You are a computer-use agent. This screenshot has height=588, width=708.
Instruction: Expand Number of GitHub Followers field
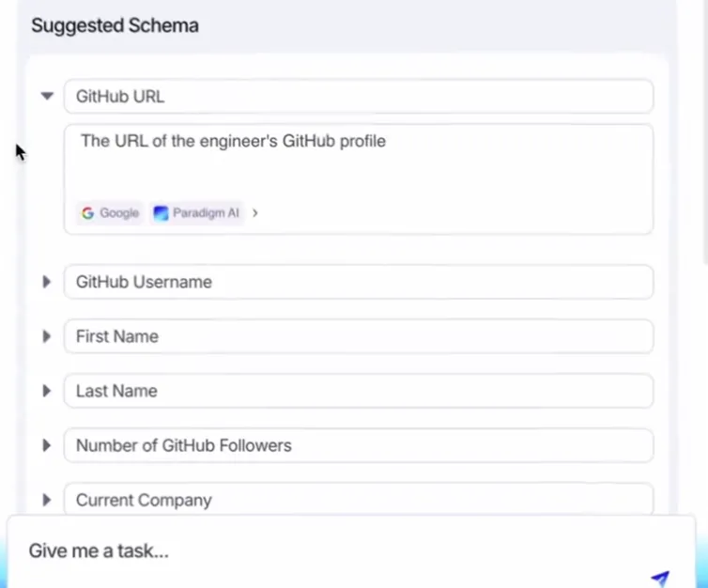(x=46, y=445)
